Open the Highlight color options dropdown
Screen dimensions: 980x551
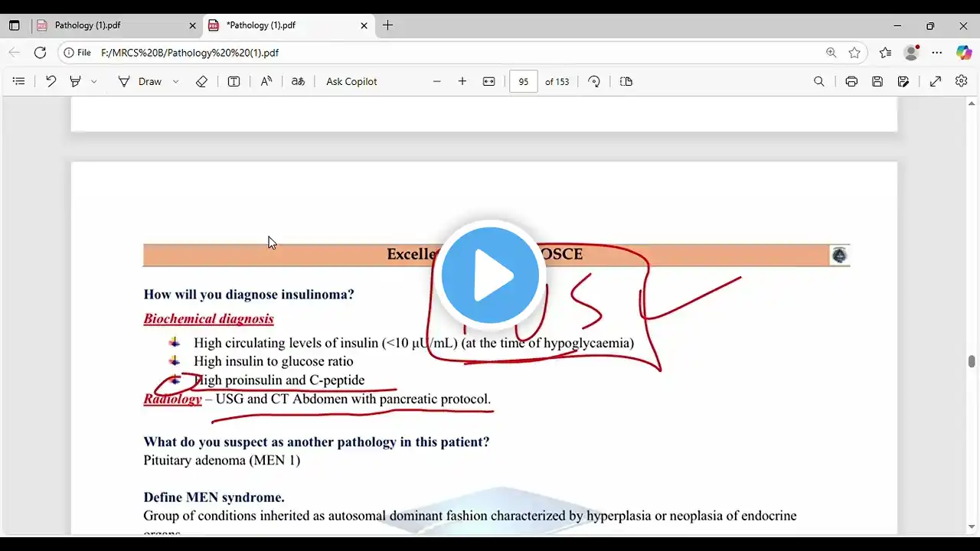pyautogui.click(x=94, y=81)
